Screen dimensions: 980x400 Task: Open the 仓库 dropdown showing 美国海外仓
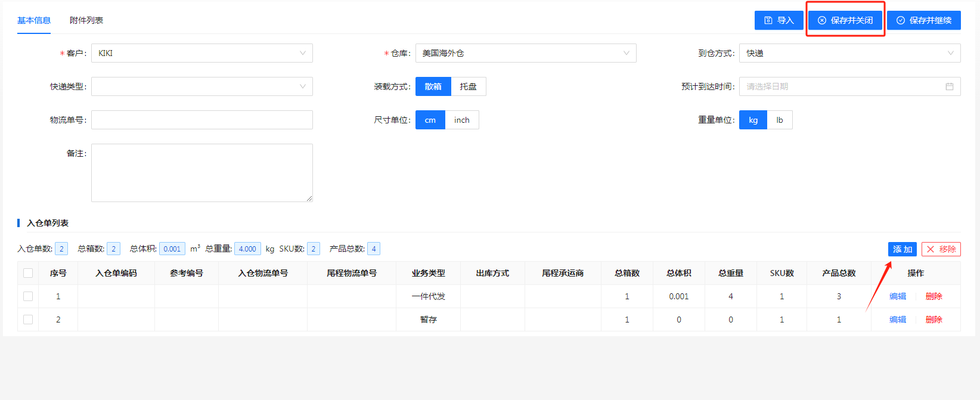point(526,53)
